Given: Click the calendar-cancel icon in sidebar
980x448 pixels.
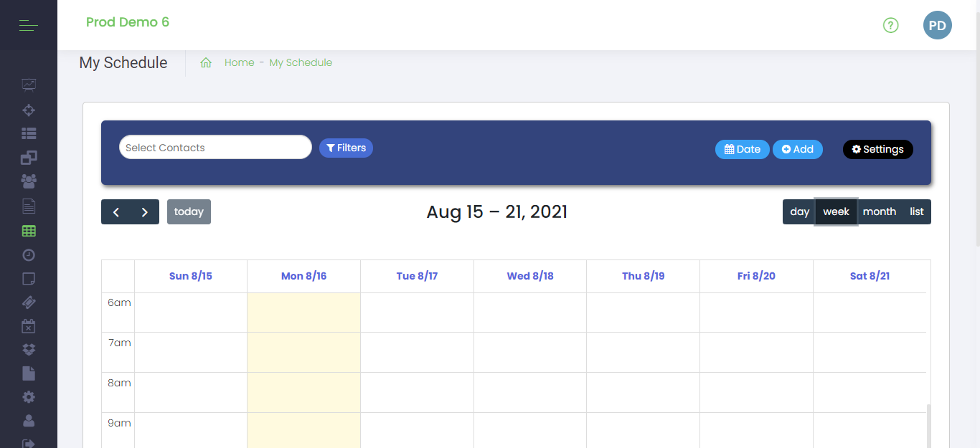Looking at the screenshot, I should point(29,326).
